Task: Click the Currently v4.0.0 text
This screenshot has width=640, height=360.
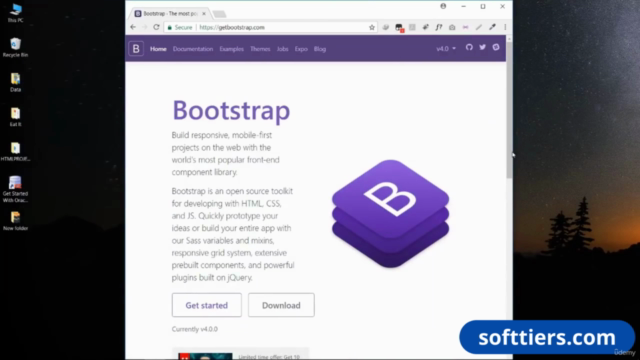Action: [195, 329]
